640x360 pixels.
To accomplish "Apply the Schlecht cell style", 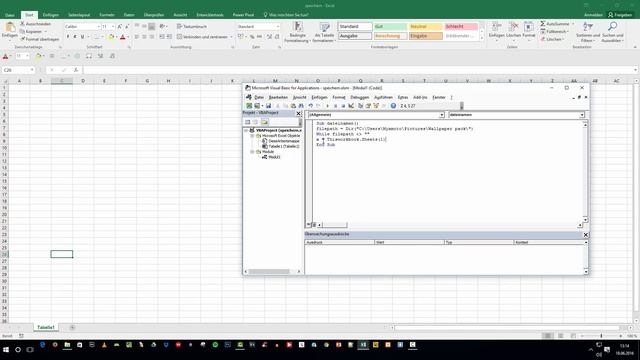I will point(461,27).
